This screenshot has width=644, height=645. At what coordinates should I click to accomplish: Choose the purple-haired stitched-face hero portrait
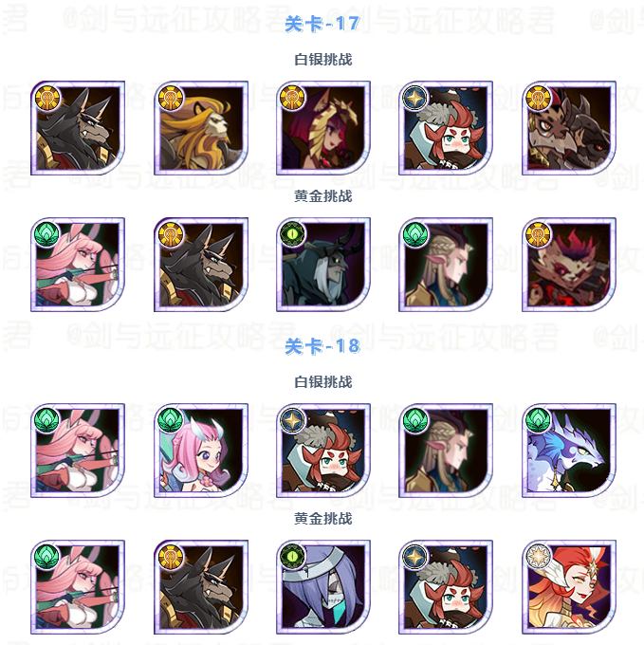click(x=323, y=587)
